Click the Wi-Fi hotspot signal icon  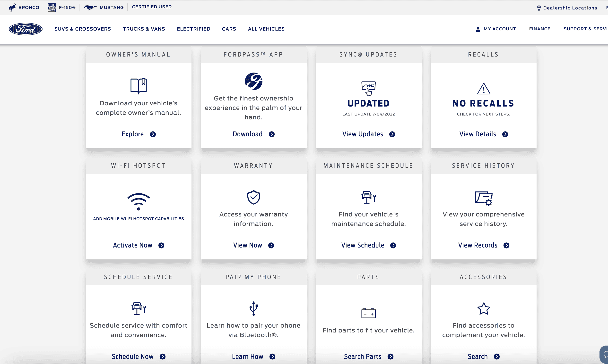click(139, 202)
